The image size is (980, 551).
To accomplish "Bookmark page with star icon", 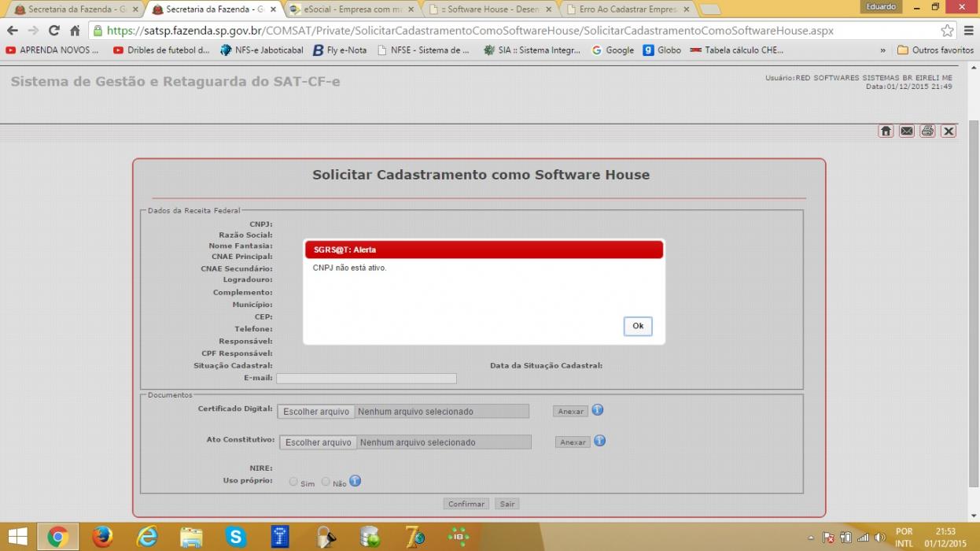I will pos(947,31).
